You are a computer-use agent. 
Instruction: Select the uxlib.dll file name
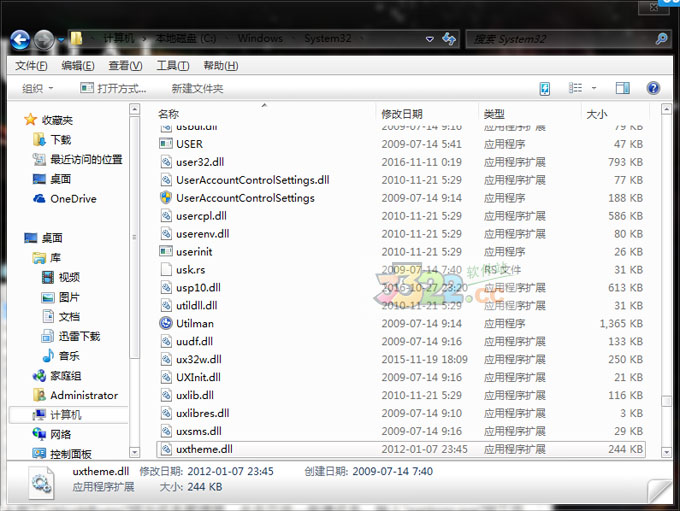point(195,395)
